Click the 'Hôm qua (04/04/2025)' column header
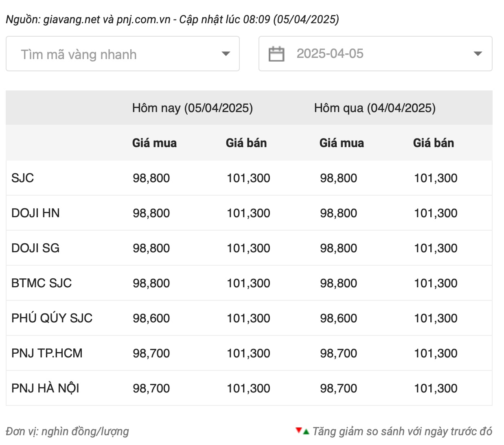Screen dimensions: 504x445 [375, 108]
